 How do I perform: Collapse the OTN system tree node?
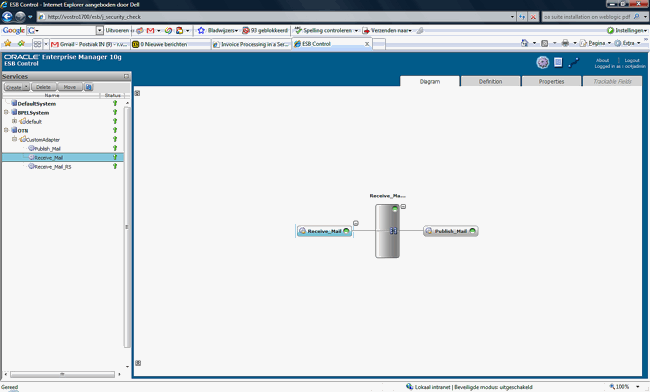[x=6, y=130]
